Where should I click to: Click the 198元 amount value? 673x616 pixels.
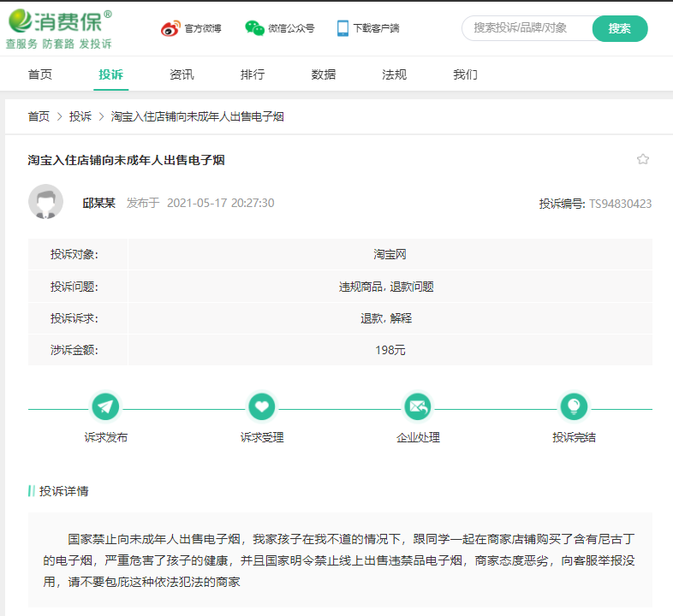click(x=390, y=350)
